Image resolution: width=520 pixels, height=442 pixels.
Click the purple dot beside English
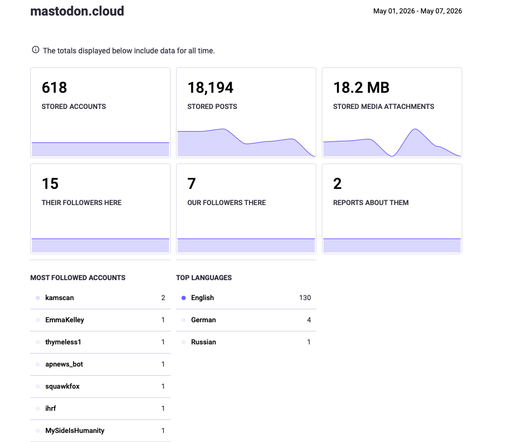[183, 298]
